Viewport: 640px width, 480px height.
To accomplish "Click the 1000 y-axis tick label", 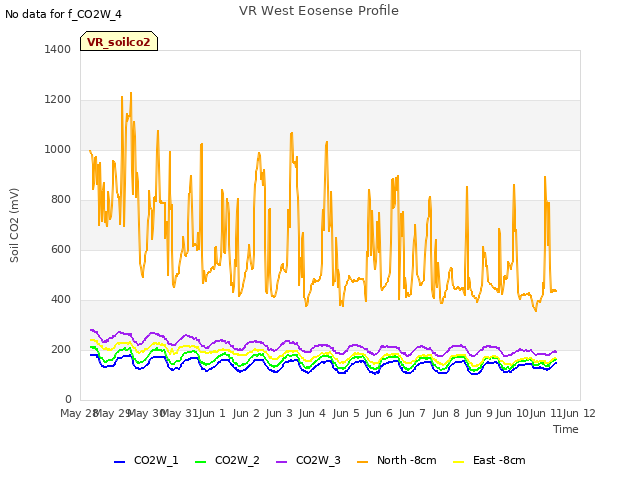I will pyautogui.click(x=58, y=149).
